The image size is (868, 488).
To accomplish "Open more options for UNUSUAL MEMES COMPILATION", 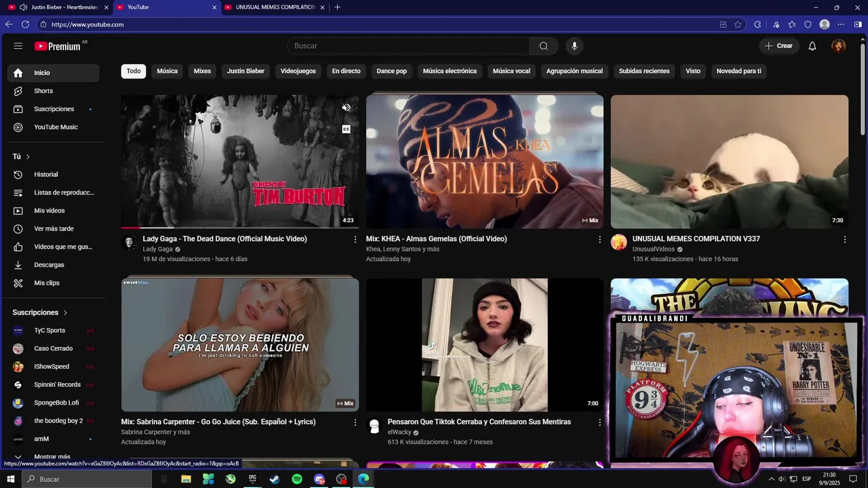I will tap(844, 239).
